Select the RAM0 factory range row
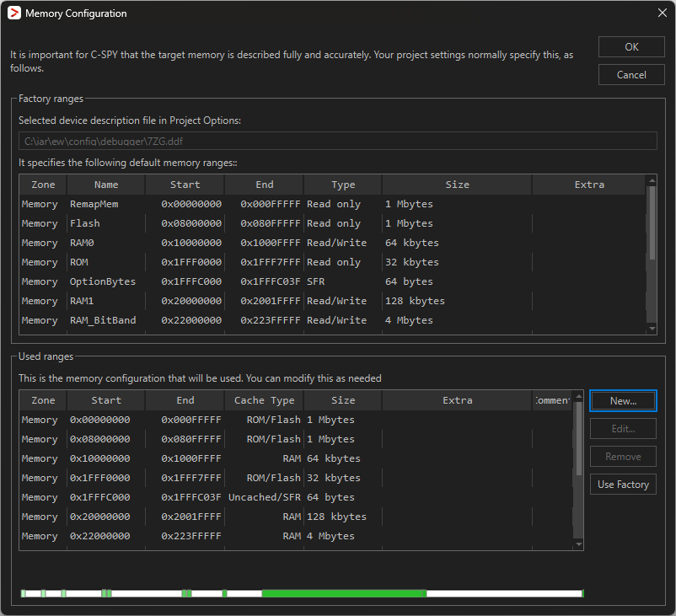The height and width of the screenshot is (616, 676). click(332, 243)
